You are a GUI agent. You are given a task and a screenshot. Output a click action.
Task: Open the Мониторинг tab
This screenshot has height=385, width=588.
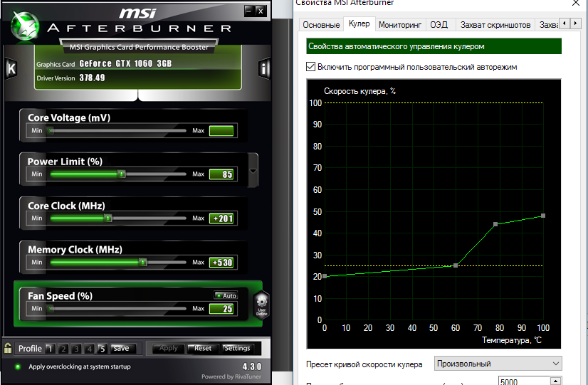400,25
